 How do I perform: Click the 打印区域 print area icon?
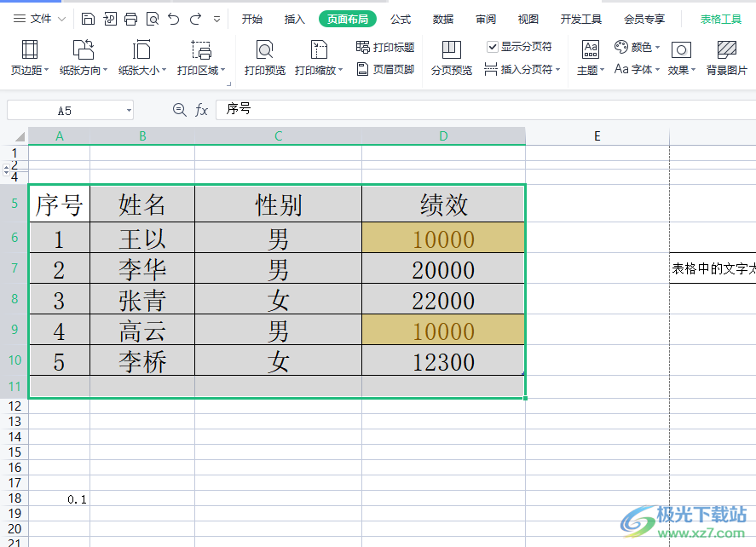pyautogui.click(x=200, y=49)
